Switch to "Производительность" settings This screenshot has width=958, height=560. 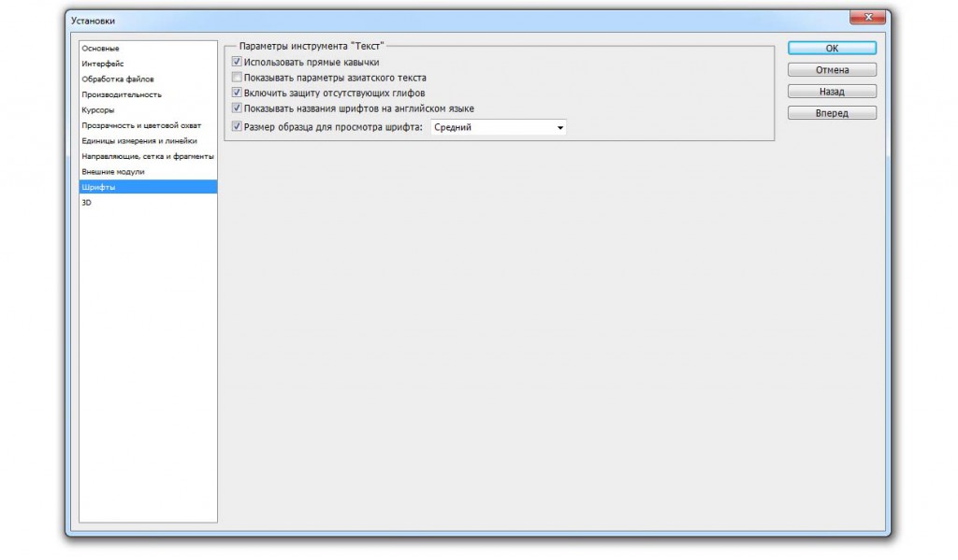tap(122, 94)
